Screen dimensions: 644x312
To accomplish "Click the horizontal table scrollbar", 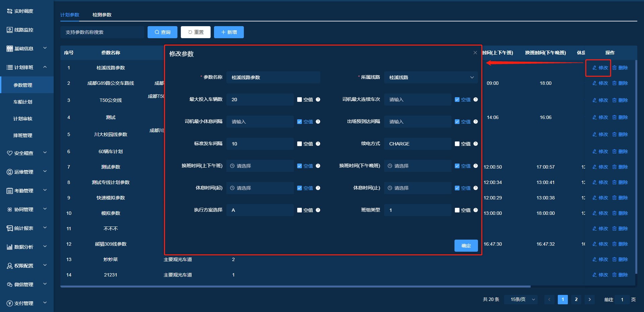I will click(295, 287).
